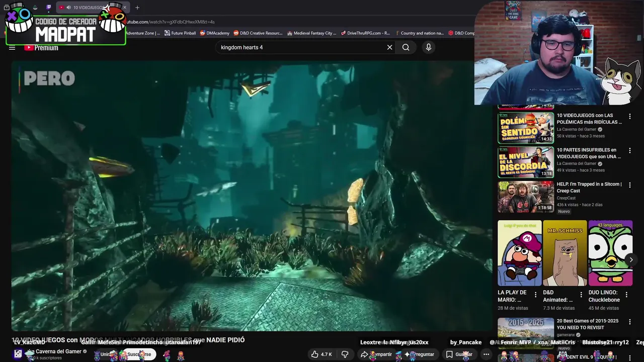Open the DriveThruRPG bookmark
This screenshot has height=362, width=644.
(366, 33)
